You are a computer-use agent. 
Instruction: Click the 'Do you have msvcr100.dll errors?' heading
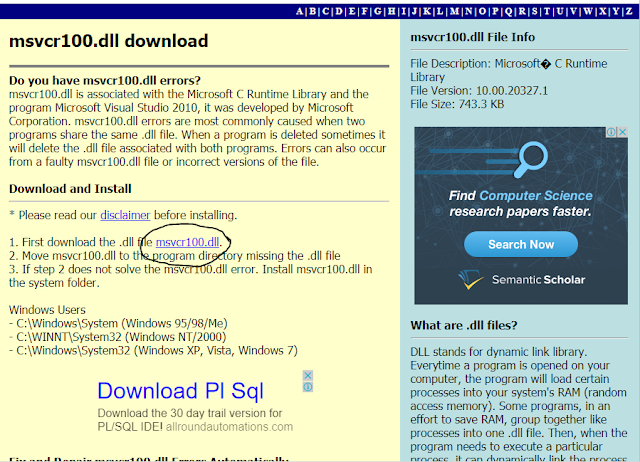click(105, 80)
